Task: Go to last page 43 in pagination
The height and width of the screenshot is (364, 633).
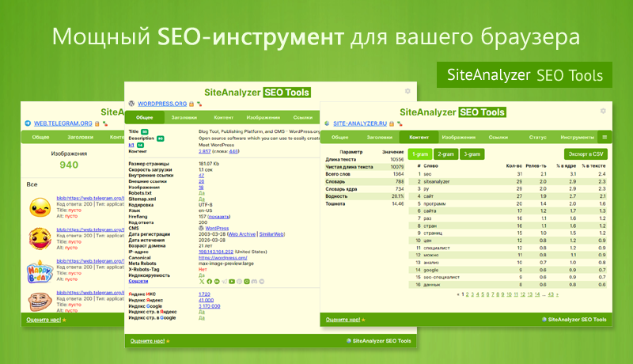Action: [551, 294]
